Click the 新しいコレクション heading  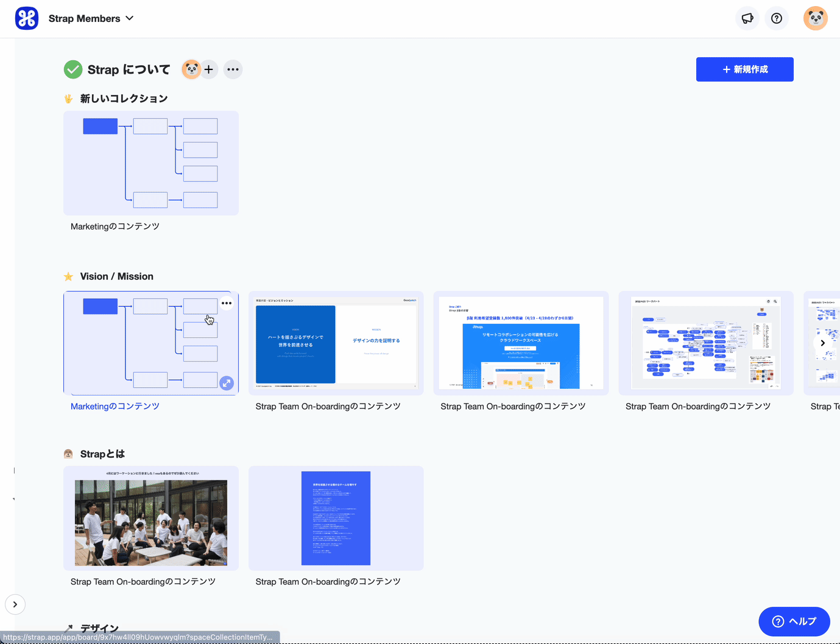(124, 99)
